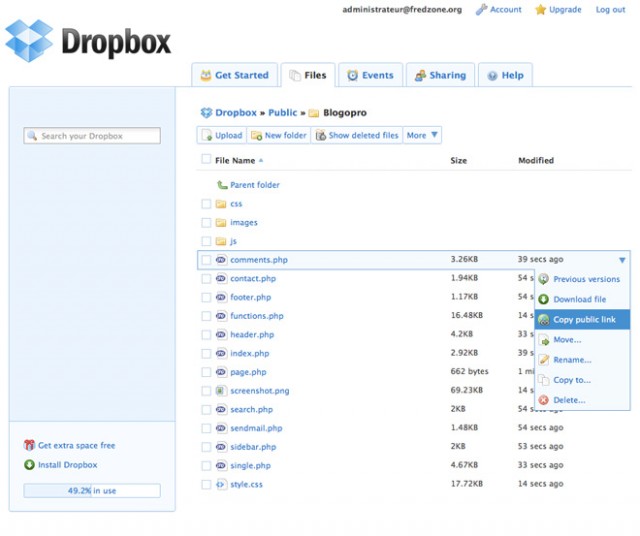This screenshot has width=640, height=536.
Task: Click the search magnifier icon
Action: click(32, 136)
